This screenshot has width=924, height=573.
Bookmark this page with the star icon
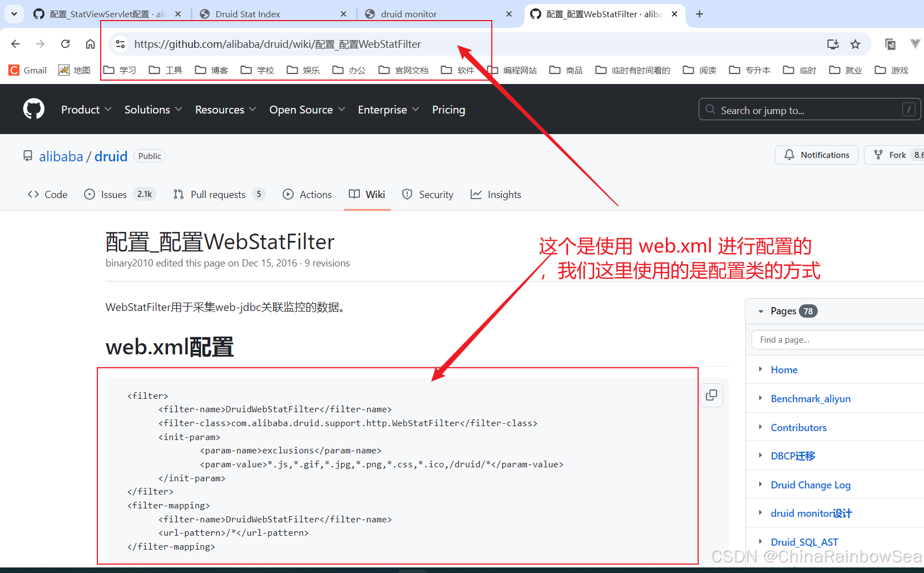click(856, 43)
